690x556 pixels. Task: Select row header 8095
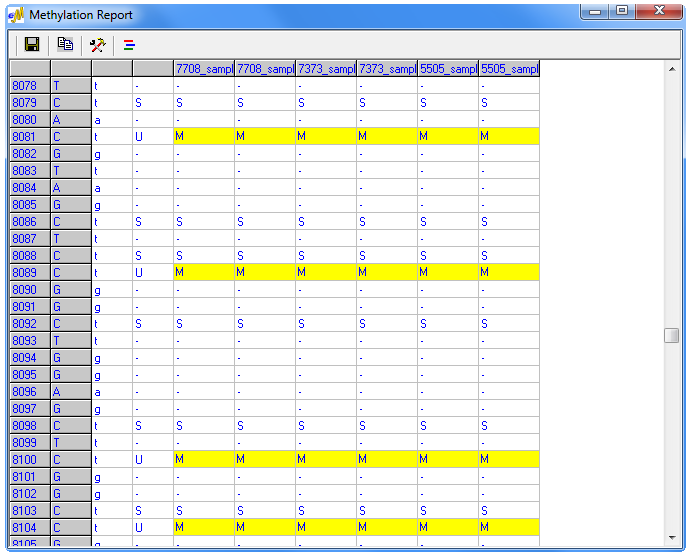point(30,375)
